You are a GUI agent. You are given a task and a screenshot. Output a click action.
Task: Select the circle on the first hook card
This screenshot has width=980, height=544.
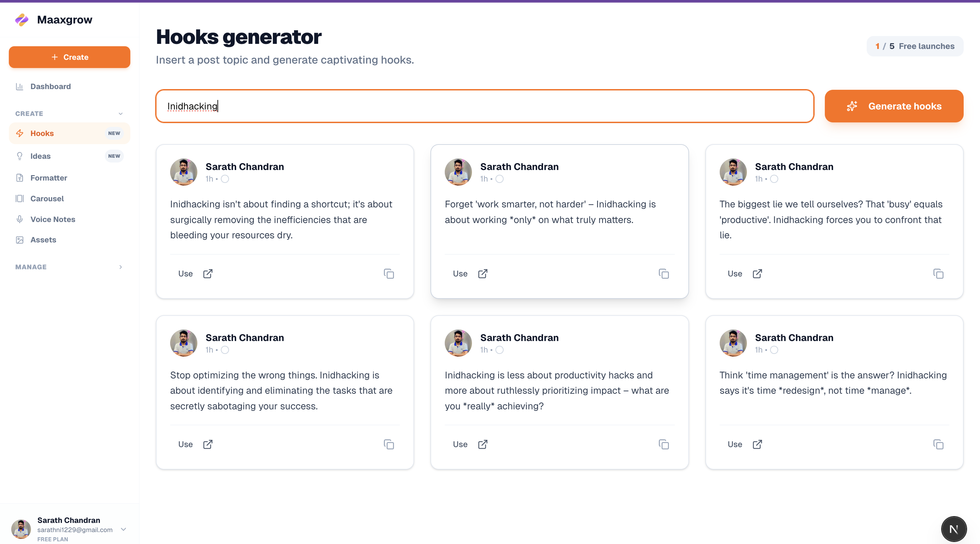click(x=225, y=179)
